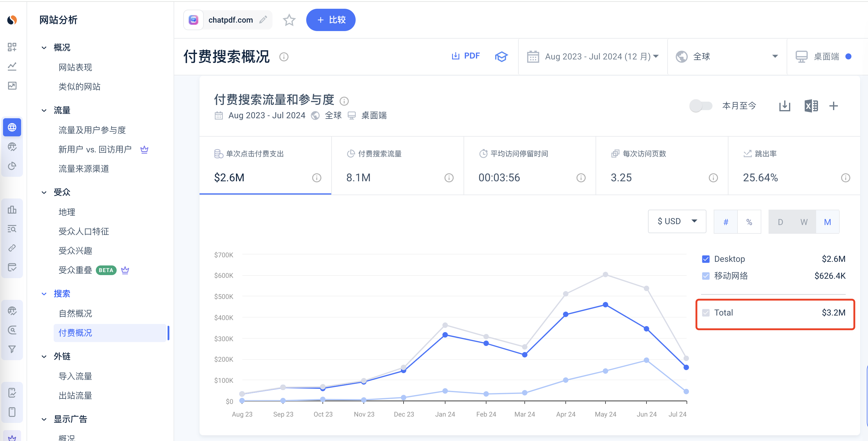Select the 跳出率 metric tab
This screenshot has height=441, width=868.
(x=794, y=166)
